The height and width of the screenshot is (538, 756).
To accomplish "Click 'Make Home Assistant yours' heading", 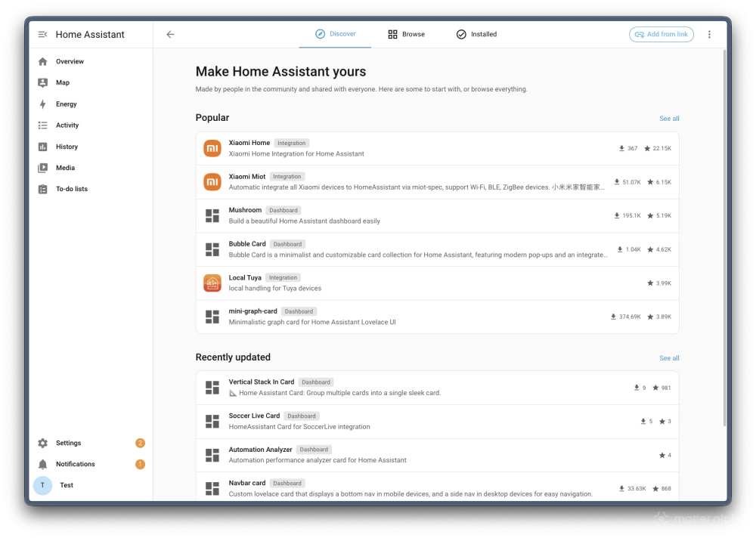I will [280, 71].
